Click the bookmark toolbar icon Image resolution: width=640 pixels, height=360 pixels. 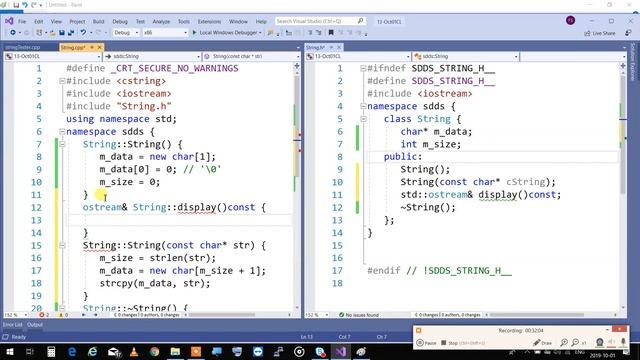point(331,33)
